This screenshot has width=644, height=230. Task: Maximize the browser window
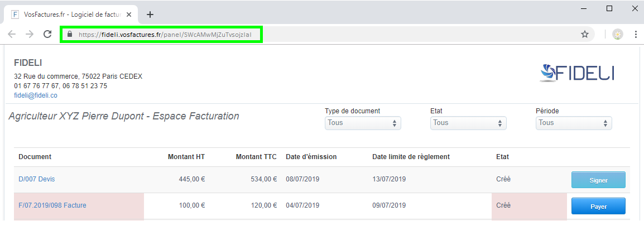(609, 8)
